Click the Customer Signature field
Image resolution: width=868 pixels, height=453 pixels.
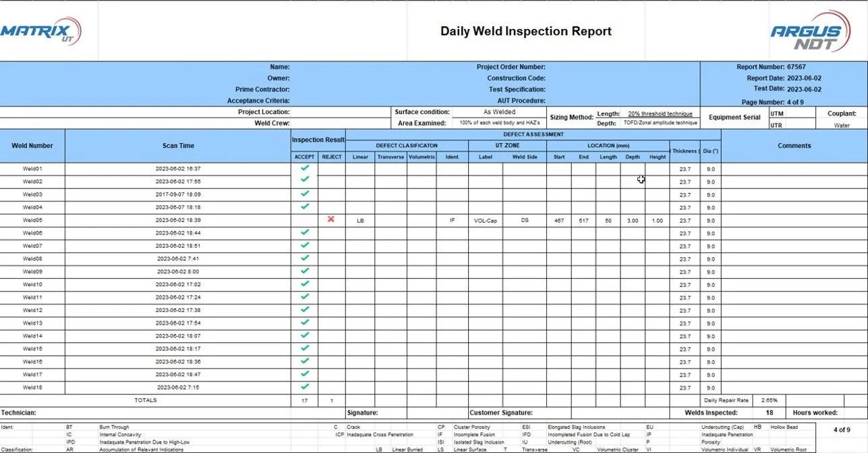[501, 412]
